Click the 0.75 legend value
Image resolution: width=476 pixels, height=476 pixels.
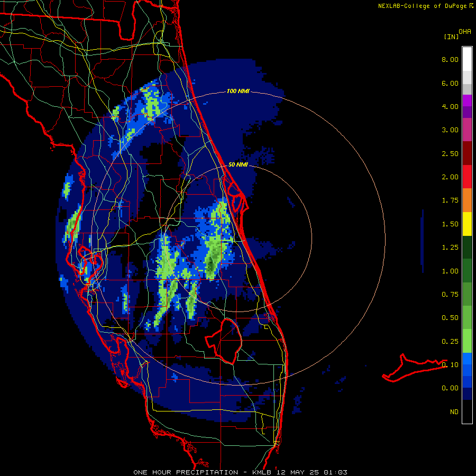(450, 295)
